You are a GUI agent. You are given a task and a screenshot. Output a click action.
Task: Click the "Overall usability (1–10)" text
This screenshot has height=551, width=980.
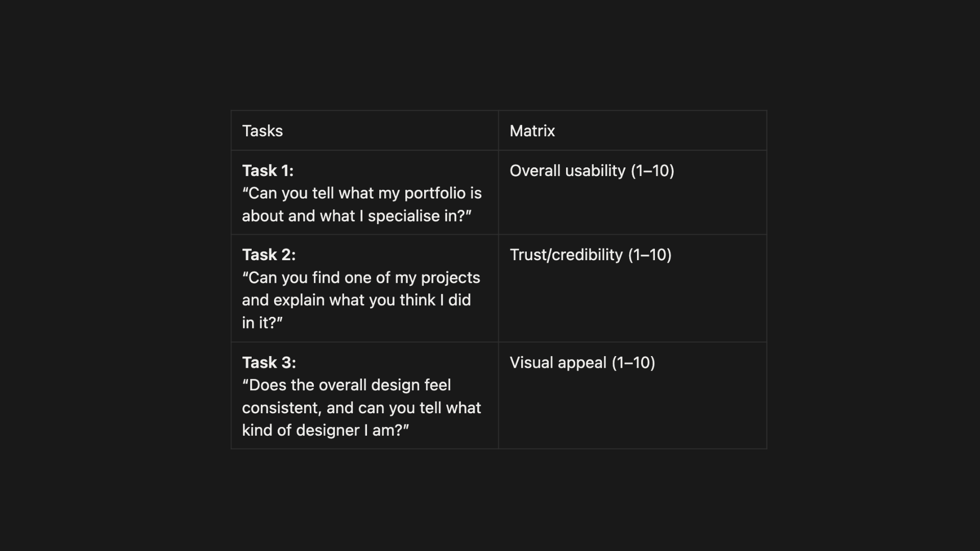coord(592,170)
